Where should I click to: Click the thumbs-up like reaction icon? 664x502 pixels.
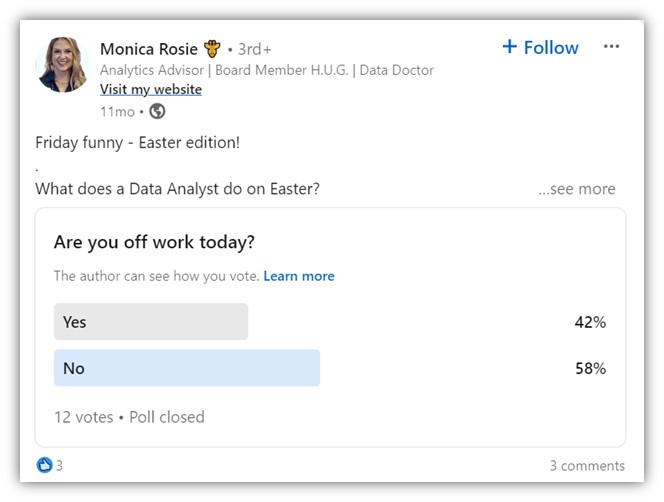[44, 465]
